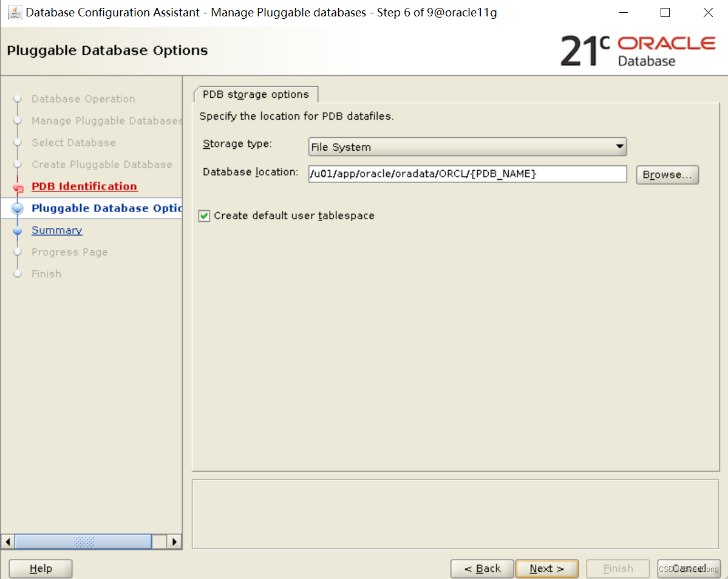The width and height of the screenshot is (728, 579).
Task: Close the Database Configuration Assistant window
Action: coord(708,13)
